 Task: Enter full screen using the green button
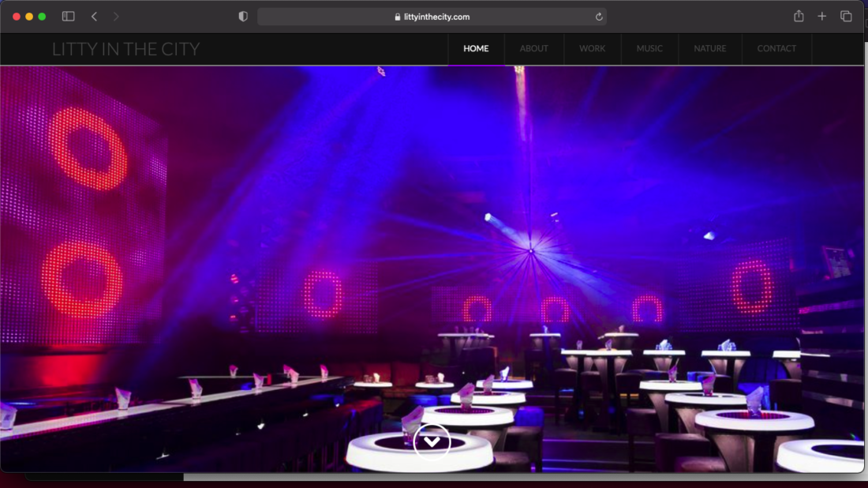pyautogui.click(x=42, y=17)
